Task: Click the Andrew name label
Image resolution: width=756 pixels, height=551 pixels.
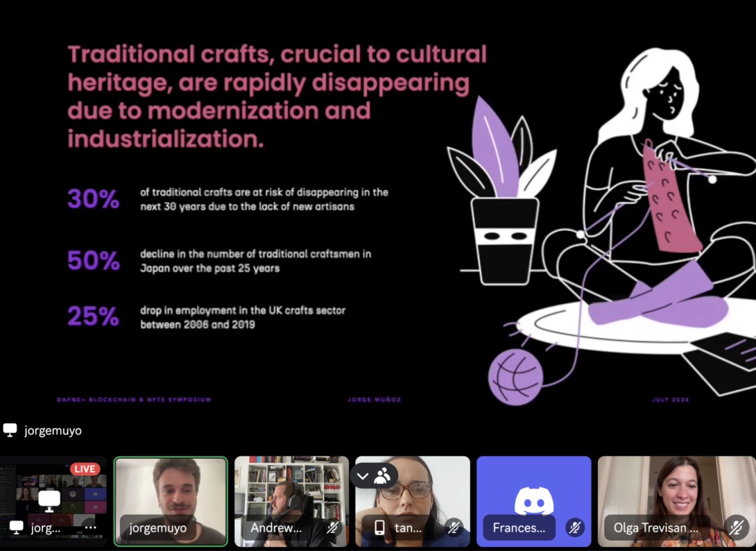Action: point(276,527)
